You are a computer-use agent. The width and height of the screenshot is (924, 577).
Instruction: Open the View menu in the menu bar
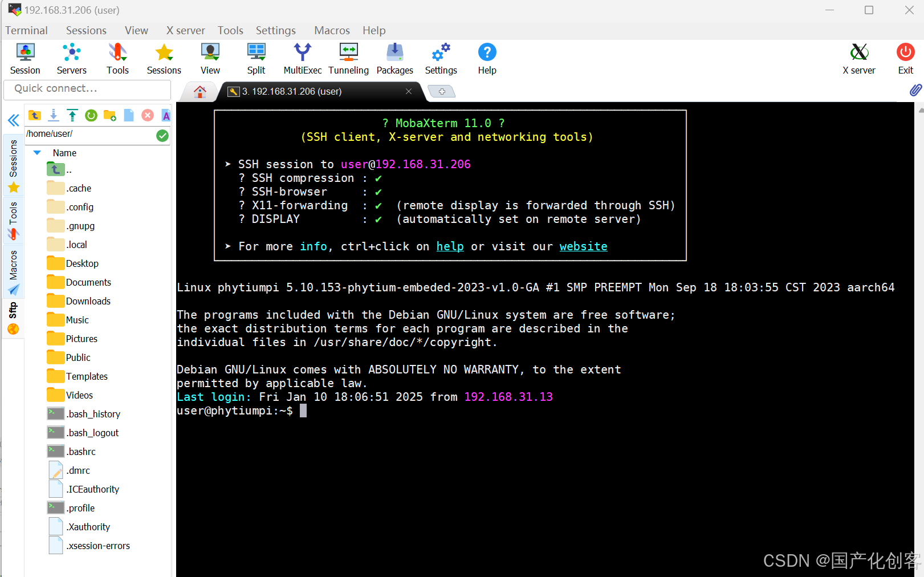click(x=136, y=30)
